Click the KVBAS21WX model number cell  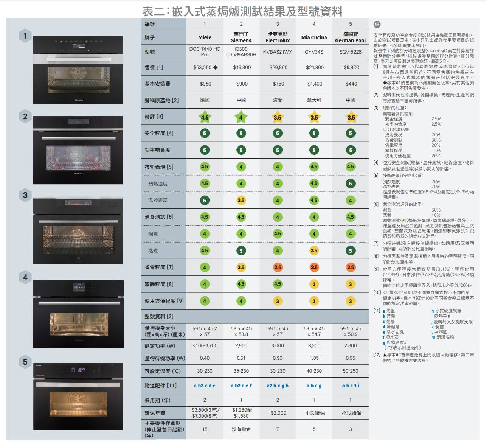(277, 52)
